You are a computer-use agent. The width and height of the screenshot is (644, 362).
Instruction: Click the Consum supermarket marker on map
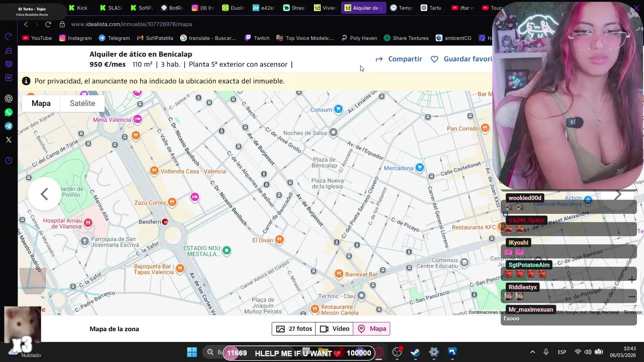pos(339,109)
